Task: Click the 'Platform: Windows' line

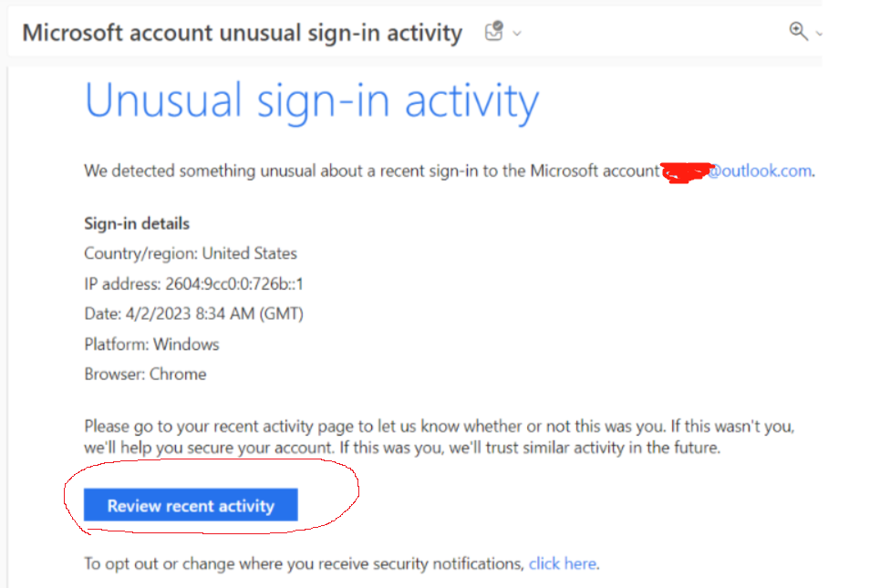Action: (x=151, y=344)
